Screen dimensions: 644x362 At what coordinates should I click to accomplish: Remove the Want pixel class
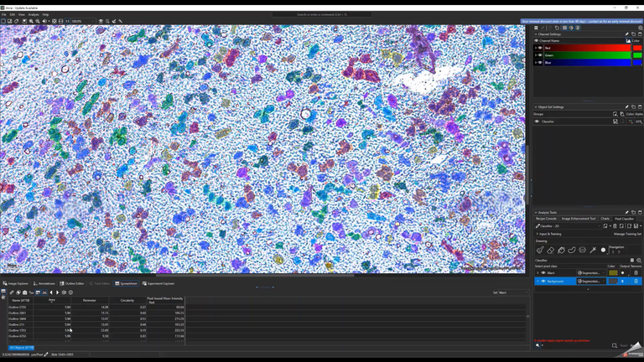pos(636,272)
